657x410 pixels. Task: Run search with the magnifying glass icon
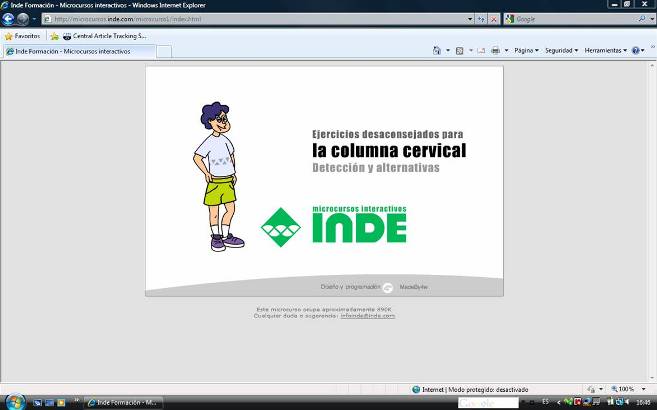(641, 19)
